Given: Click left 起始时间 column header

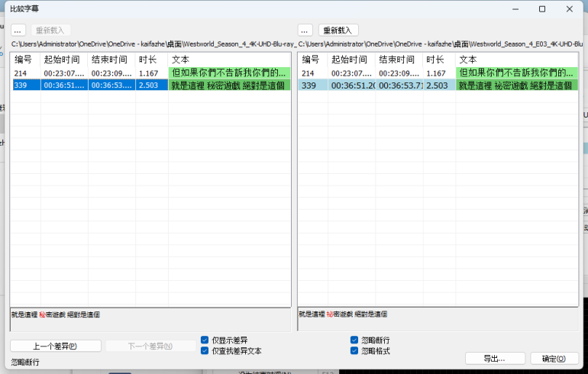Looking at the screenshot, I should [x=64, y=60].
